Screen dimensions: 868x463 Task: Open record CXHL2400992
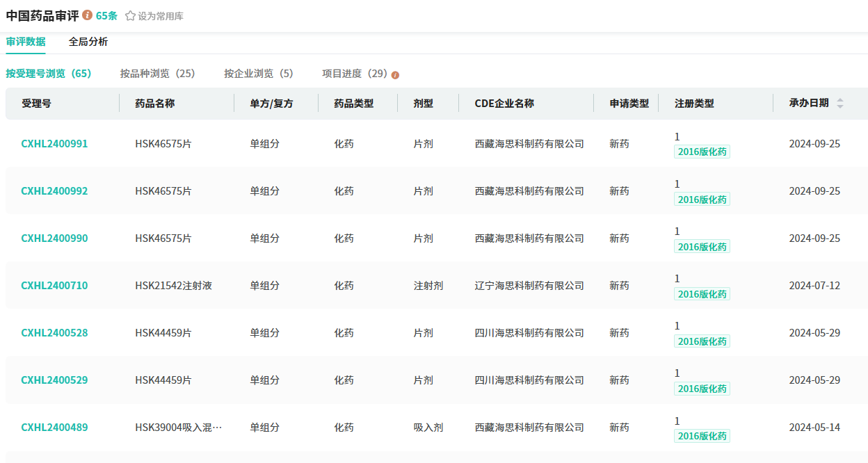point(54,191)
